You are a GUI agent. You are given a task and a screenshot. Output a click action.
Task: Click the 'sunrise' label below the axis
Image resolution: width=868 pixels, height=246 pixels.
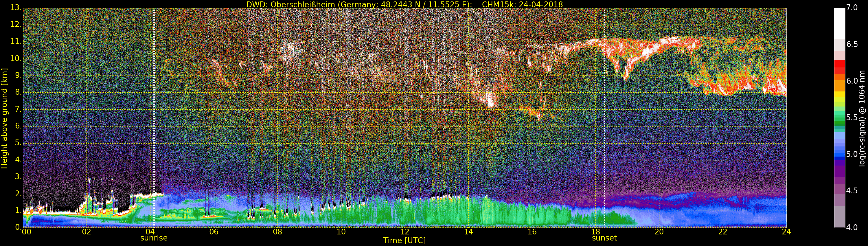pyautogui.click(x=154, y=238)
